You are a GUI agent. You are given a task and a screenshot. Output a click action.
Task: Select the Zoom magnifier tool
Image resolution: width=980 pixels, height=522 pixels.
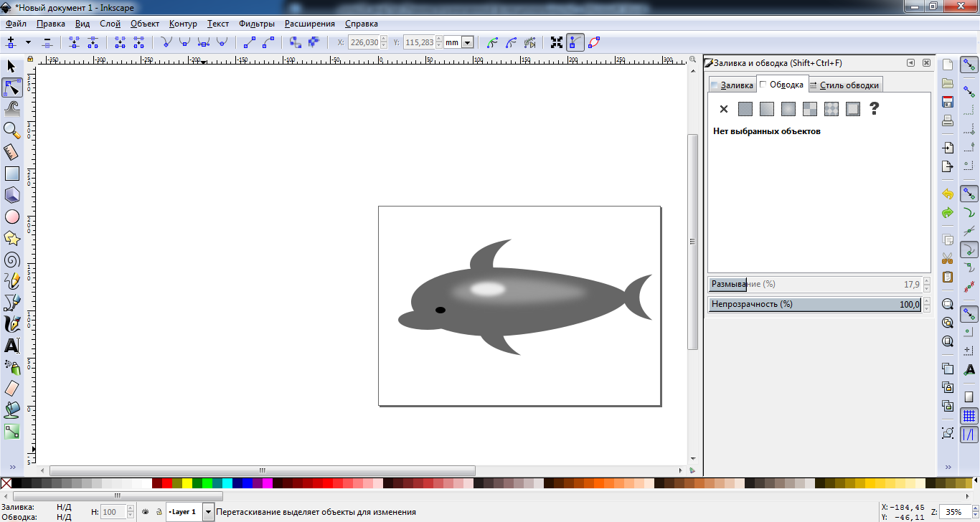[11, 130]
